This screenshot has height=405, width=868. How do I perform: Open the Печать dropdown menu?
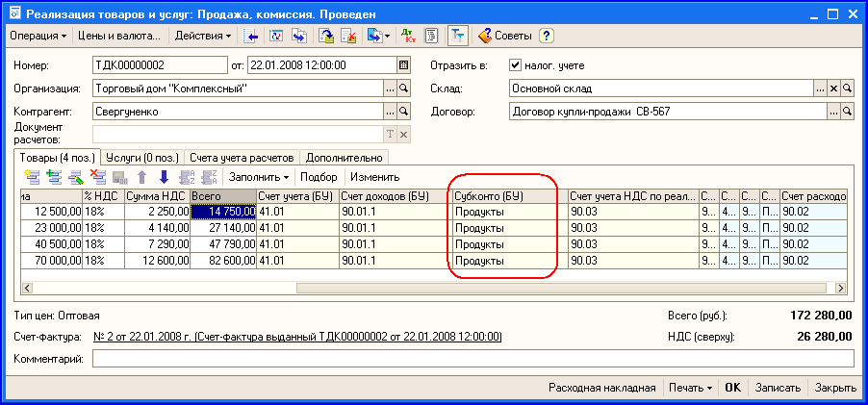click(x=690, y=388)
